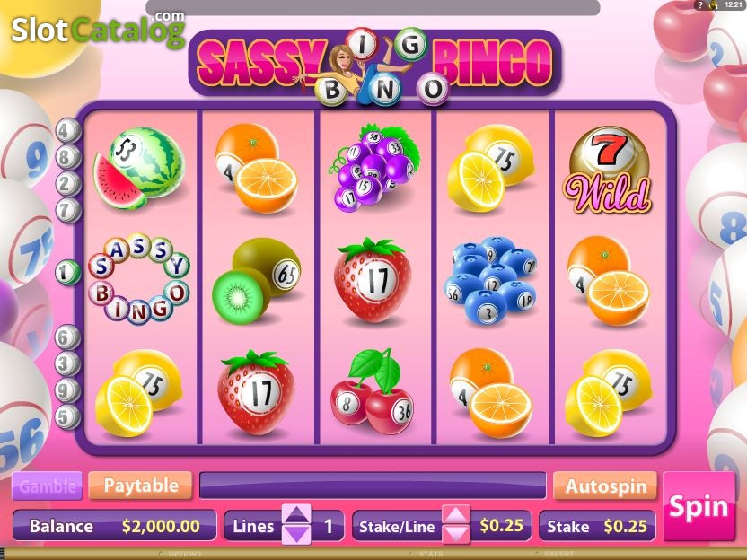The height and width of the screenshot is (560, 747).
Task: Select payline 8 ball marker
Action: pos(67,157)
